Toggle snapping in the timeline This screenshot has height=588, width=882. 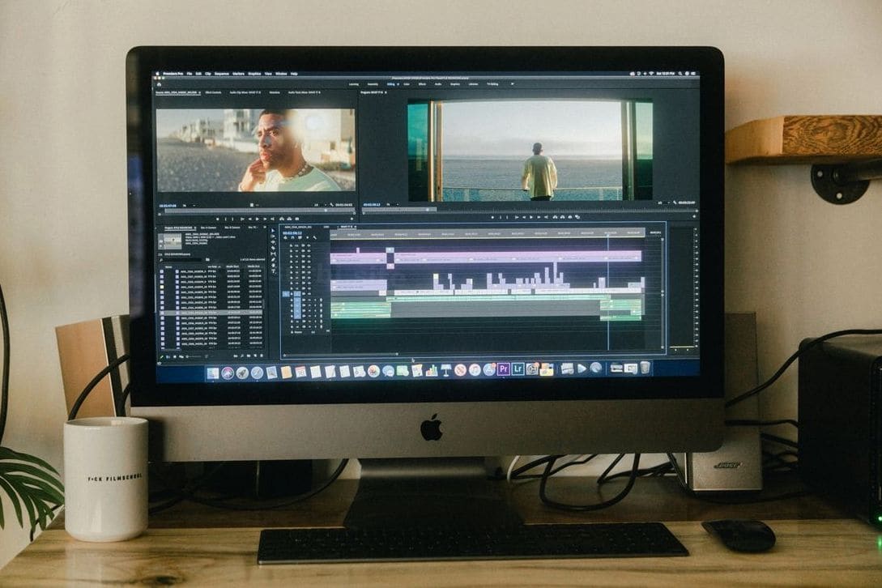[x=292, y=238]
